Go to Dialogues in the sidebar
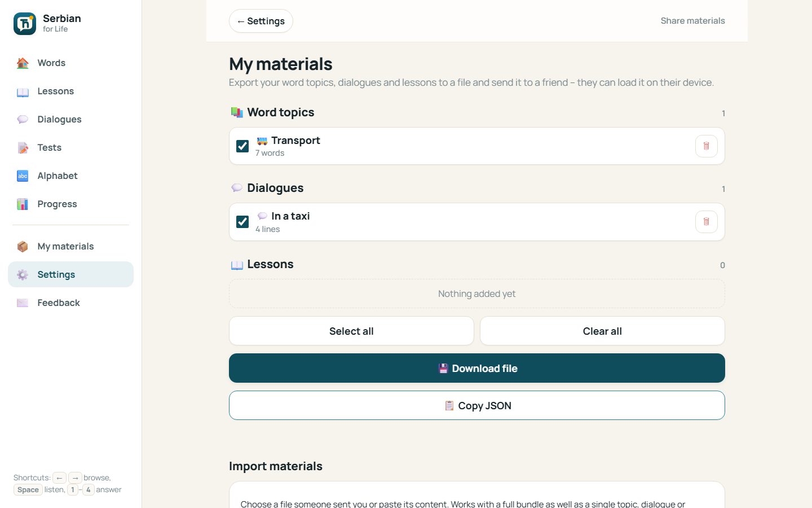 tap(70, 119)
